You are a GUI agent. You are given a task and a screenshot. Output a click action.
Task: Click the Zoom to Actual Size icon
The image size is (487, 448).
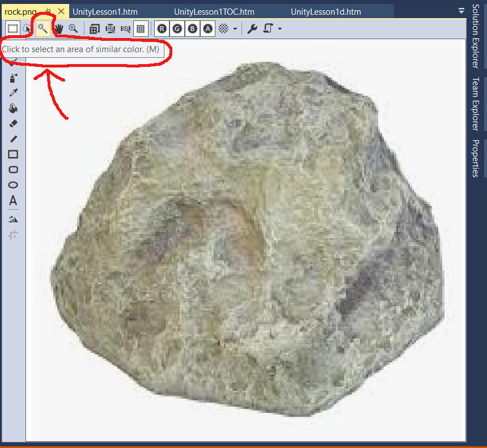point(95,29)
